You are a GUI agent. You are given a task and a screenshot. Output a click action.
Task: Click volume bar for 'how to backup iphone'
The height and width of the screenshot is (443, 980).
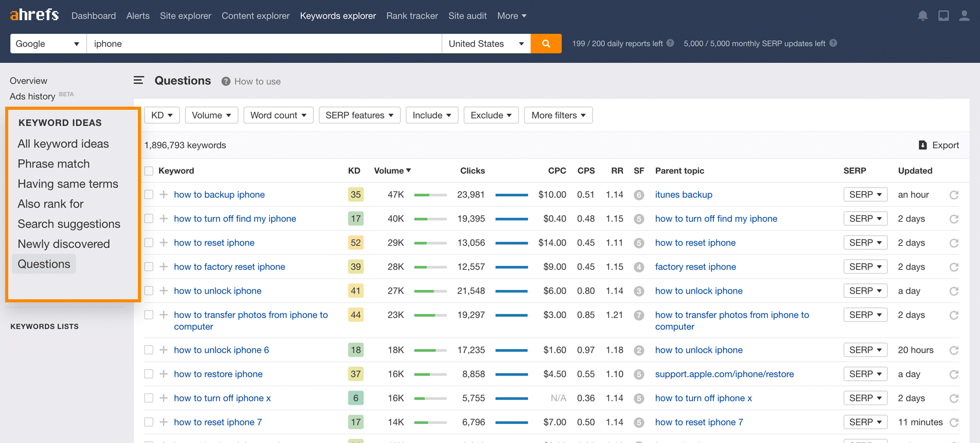tap(430, 195)
